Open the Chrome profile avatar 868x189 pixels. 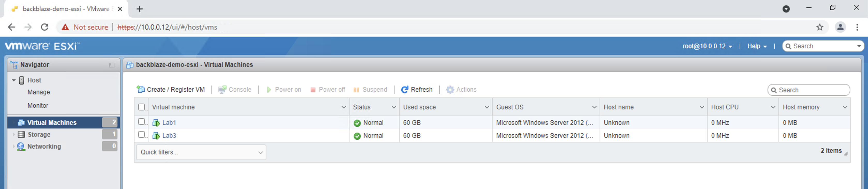click(x=840, y=27)
